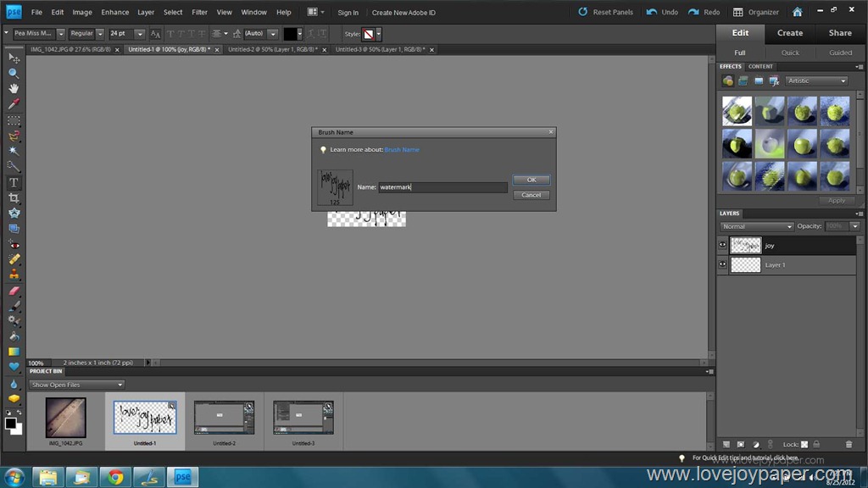Show Photo Effects in the Effects panel
The image size is (868, 488).
click(x=759, y=81)
